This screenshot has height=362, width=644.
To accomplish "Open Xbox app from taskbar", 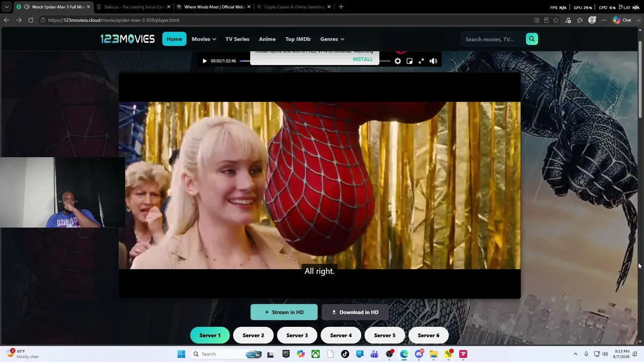I will click(315, 354).
